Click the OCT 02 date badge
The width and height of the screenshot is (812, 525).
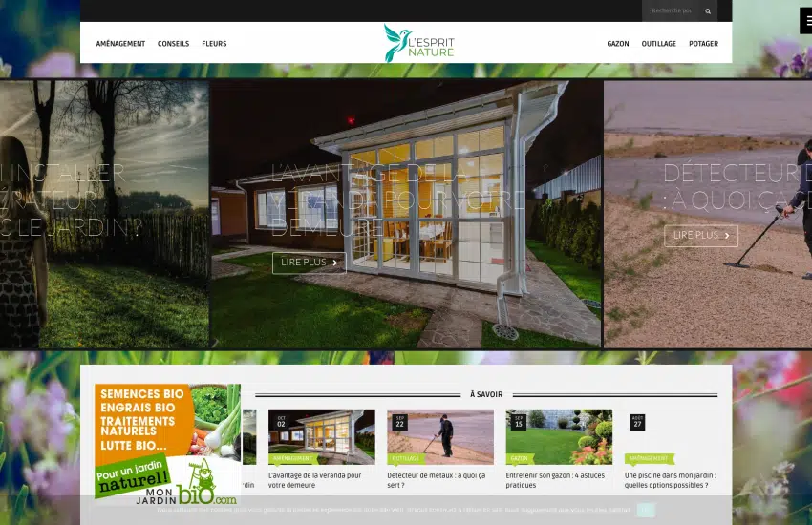click(281, 422)
